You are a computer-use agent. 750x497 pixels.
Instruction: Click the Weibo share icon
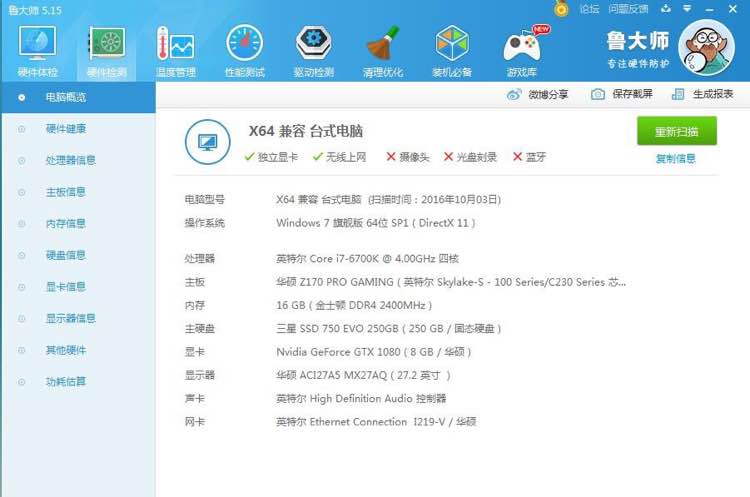(514, 94)
